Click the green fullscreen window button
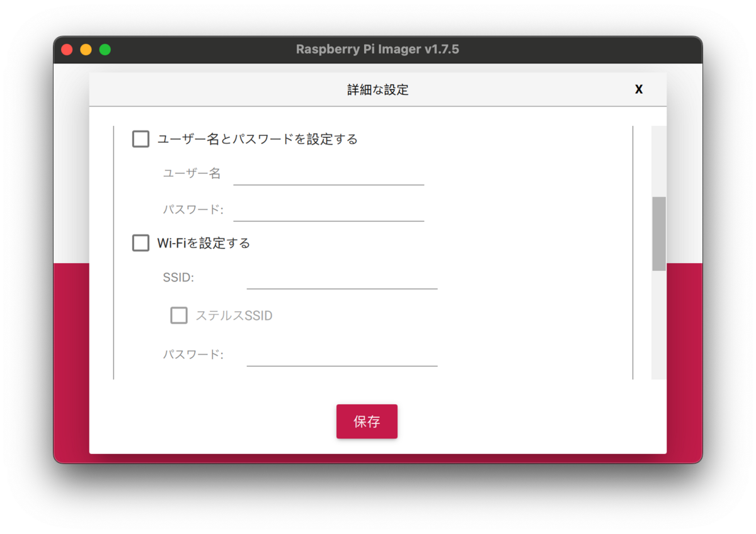 pyautogui.click(x=105, y=49)
